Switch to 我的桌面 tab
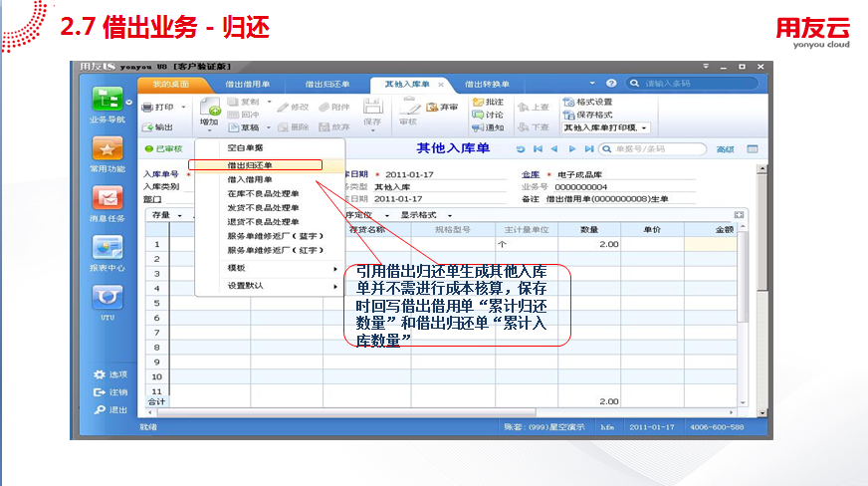This screenshot has height=486, width=868. 171,84
